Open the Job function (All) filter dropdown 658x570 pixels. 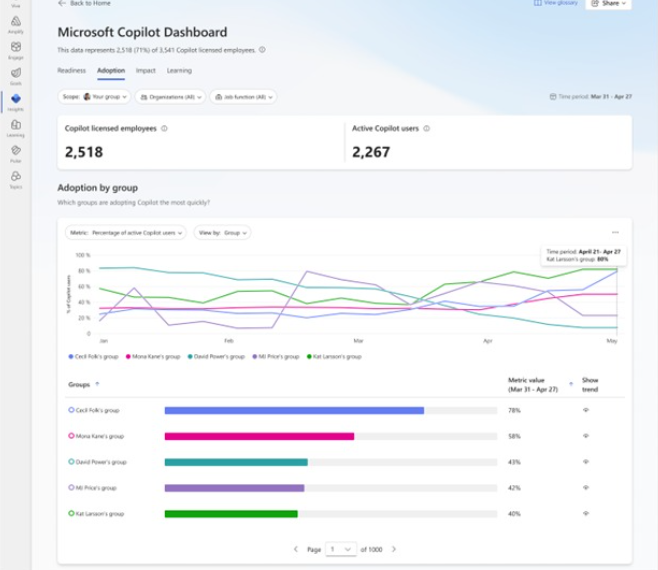click(243, 97)
